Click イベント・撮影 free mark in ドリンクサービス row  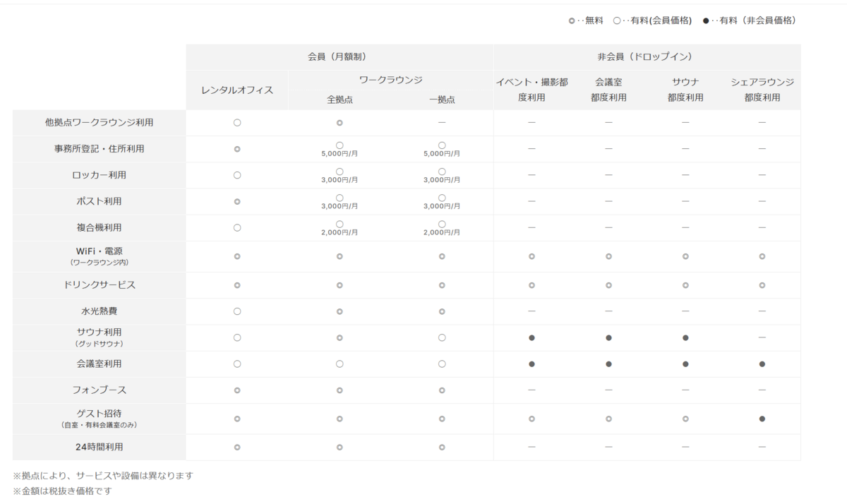(x=531, y=285)
